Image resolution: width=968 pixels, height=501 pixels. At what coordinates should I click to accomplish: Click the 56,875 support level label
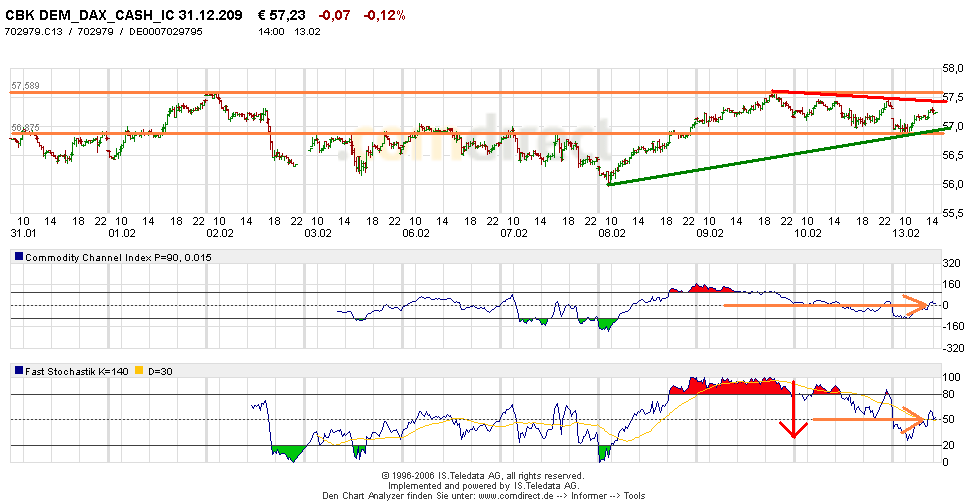27,128
